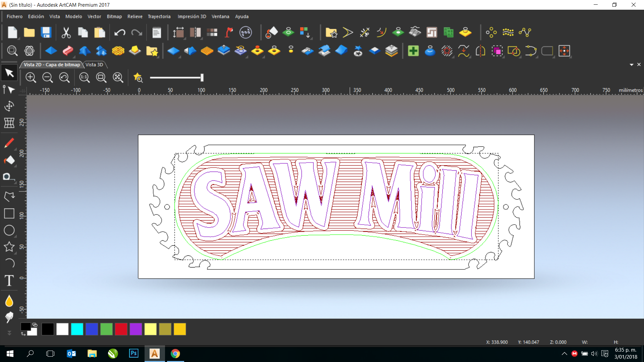
Task: Pick the polyline drawing tool
Action: (x=9, y=196)
